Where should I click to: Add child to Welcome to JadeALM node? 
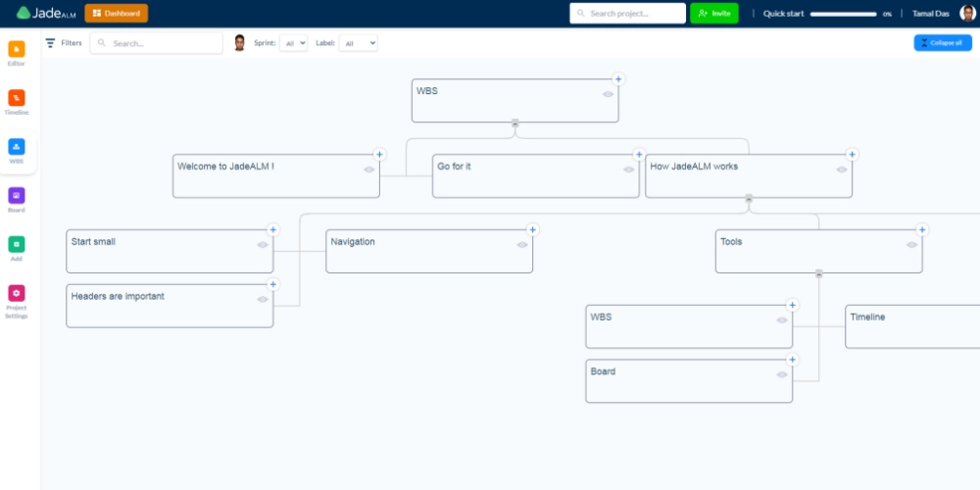pyautogui.click(x=379, y=155)
